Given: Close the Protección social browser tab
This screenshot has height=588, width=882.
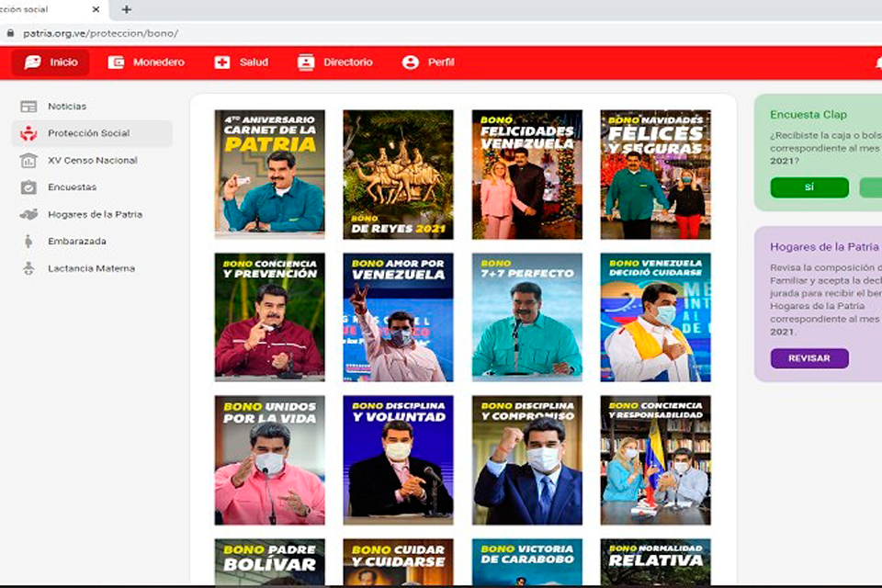Looking at the screenshot, I should coord(96,9).
